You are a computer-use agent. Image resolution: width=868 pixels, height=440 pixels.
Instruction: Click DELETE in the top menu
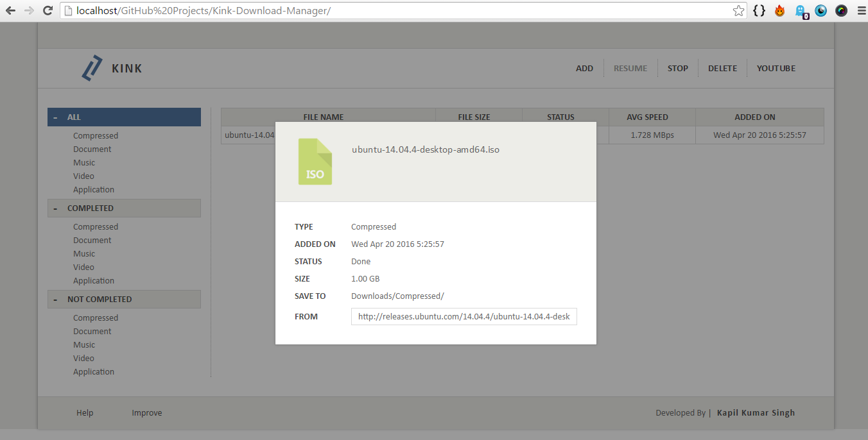pos(722,68)
